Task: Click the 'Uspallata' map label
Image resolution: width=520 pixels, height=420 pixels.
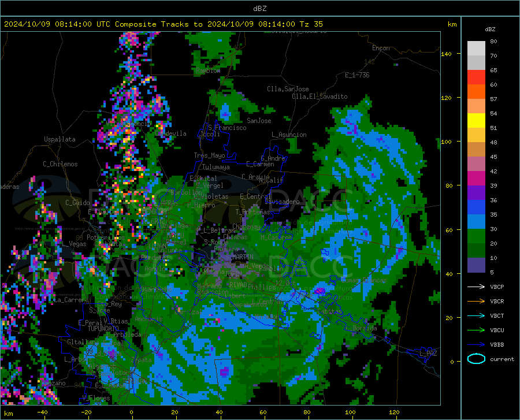Action: (60, 139)
